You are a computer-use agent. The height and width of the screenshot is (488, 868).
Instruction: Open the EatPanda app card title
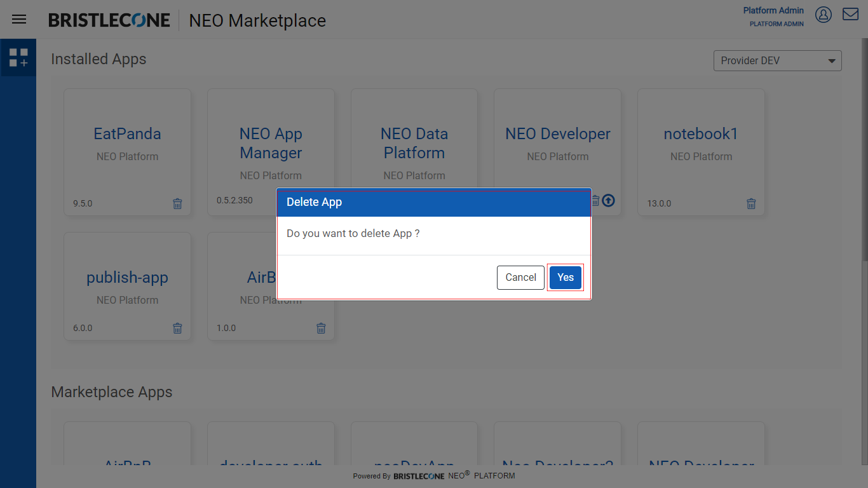tap(127, 134)
